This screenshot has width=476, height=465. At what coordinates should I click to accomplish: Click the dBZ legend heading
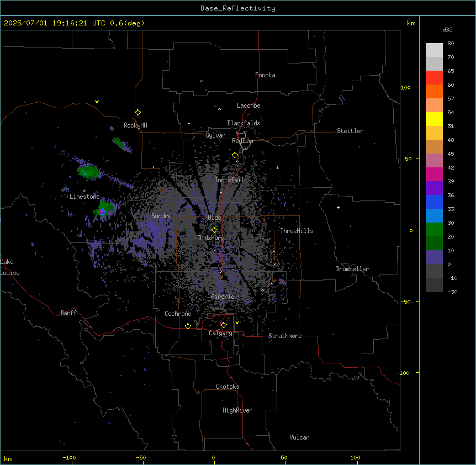point(447,30)
